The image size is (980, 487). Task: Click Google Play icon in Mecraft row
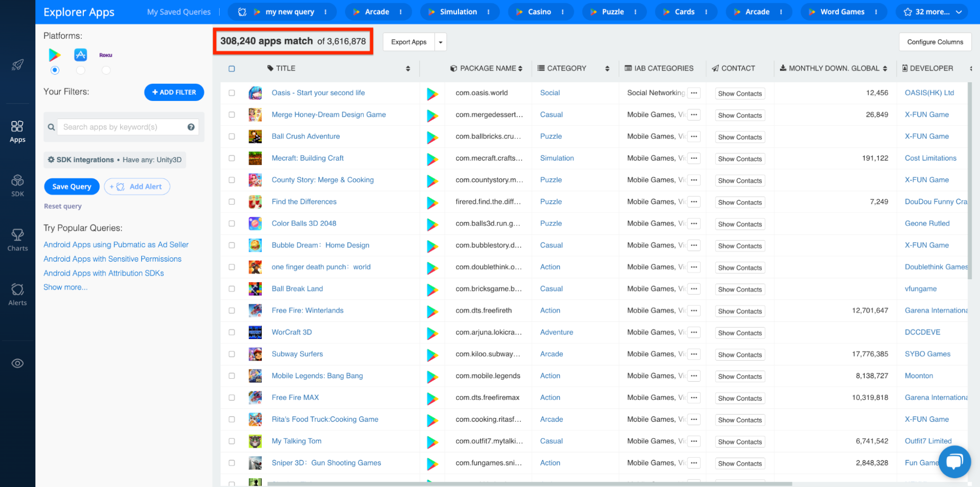coord(432,159)
